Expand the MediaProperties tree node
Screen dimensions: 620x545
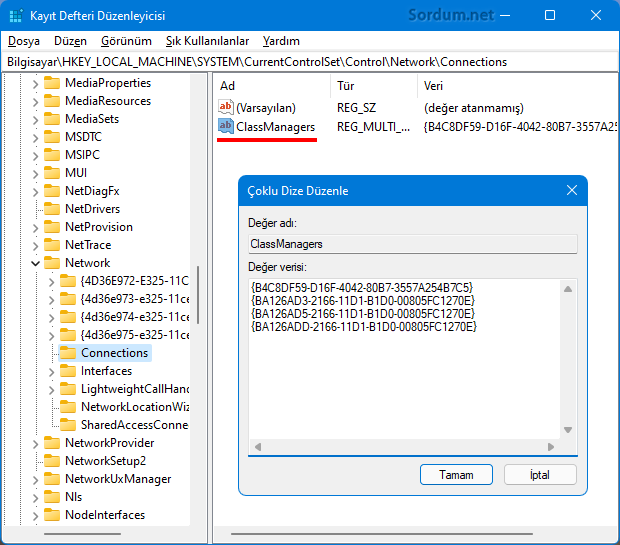pyautogui.click(x=36, y=83)
